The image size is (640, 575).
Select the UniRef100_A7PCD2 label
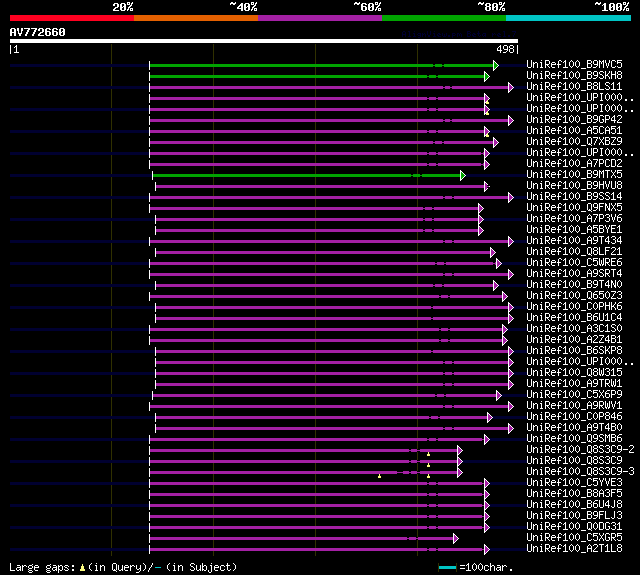tap(574, 164)
